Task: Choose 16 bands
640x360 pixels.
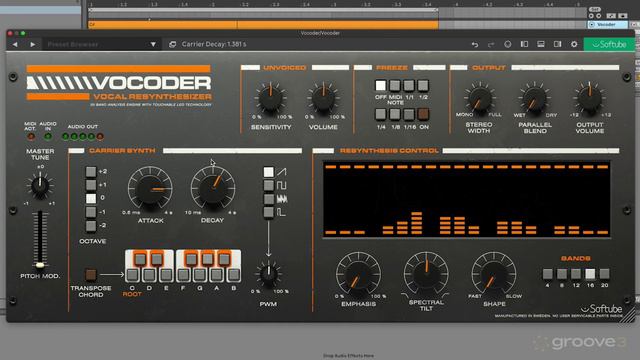Action: (x=590, y=273)
